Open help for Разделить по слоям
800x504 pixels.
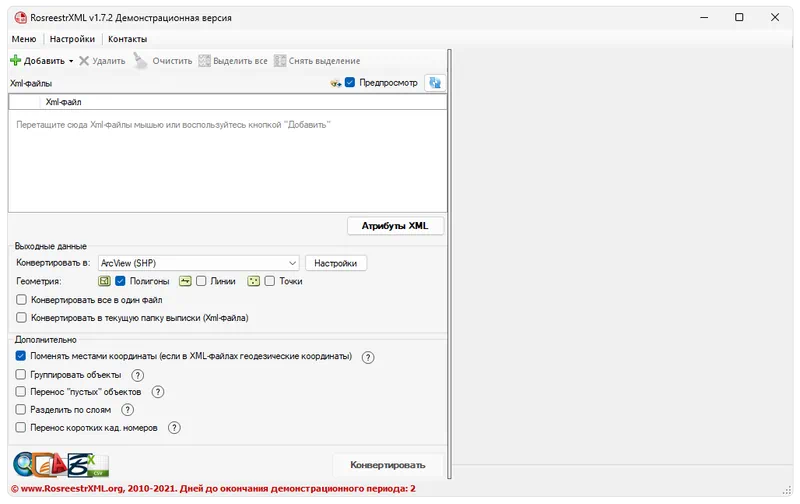[128, 410]
